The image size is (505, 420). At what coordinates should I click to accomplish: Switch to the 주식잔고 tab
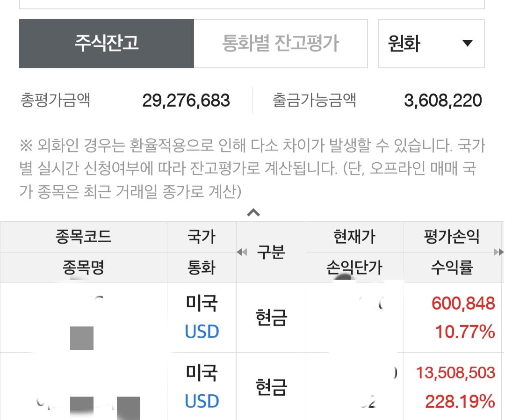point(107,43)
